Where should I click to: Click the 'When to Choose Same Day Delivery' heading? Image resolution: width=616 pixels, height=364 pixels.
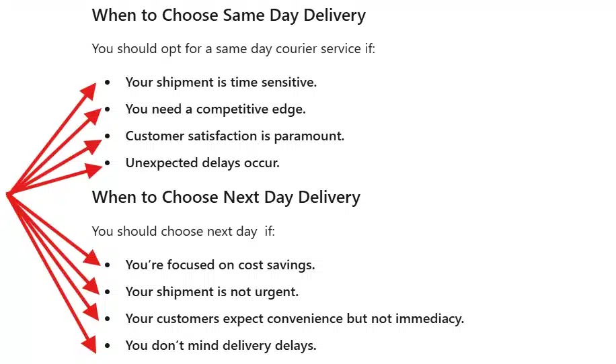tap(229, 16)
